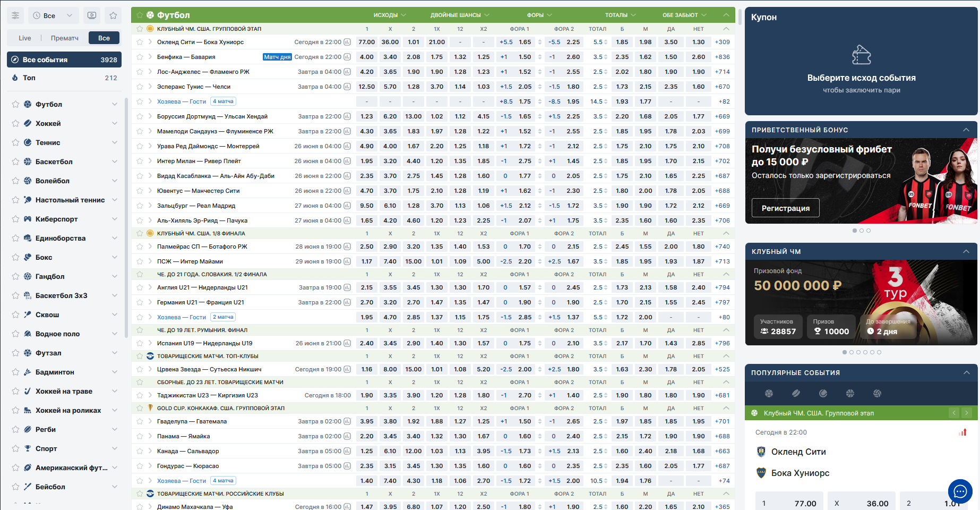The height and width of the screenshot is (510, 980).
Task: Select the tennis icon in popular events
Action: point(823,393)
